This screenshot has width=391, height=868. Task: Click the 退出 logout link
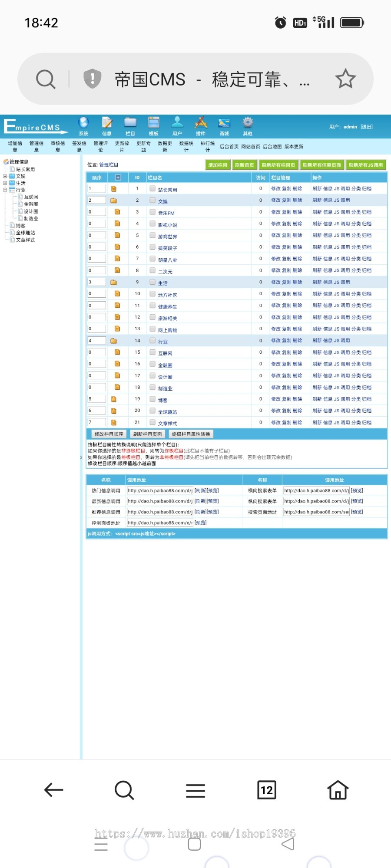(x=367, y=127)
